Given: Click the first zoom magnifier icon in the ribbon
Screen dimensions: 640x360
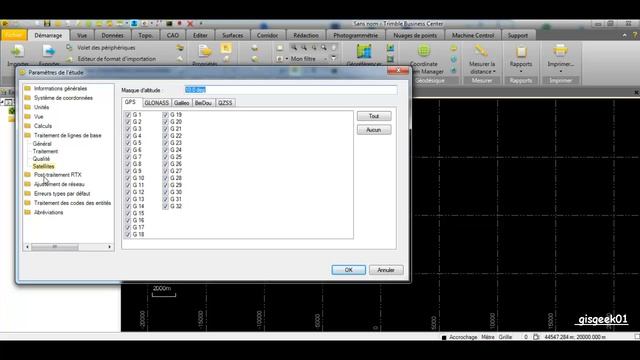Looking at the screenshot, I should pos(294,48).
